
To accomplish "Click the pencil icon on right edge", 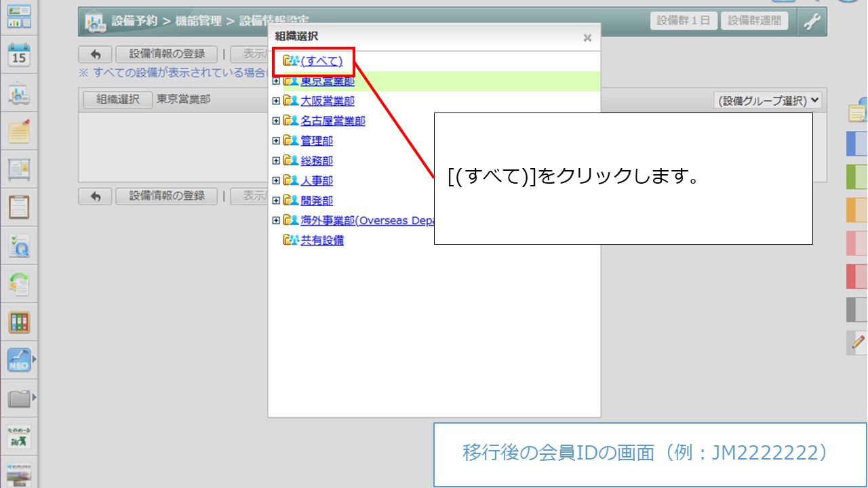I will pyautogui.click(x=858, y=342).
